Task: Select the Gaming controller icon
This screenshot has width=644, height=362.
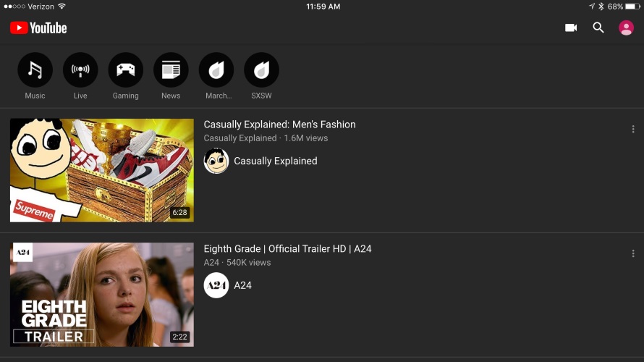Action: click(x=126, y=70)
